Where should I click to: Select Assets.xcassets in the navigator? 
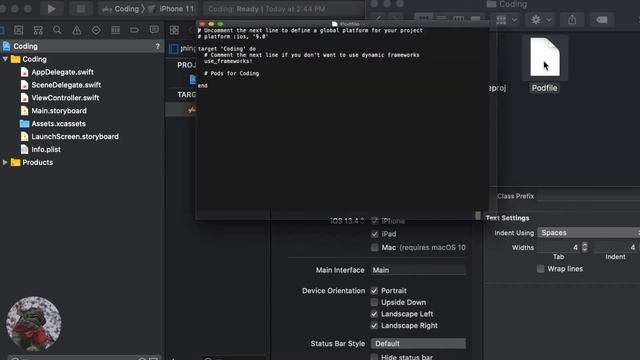pyautogui.click(x=58, y=124)
